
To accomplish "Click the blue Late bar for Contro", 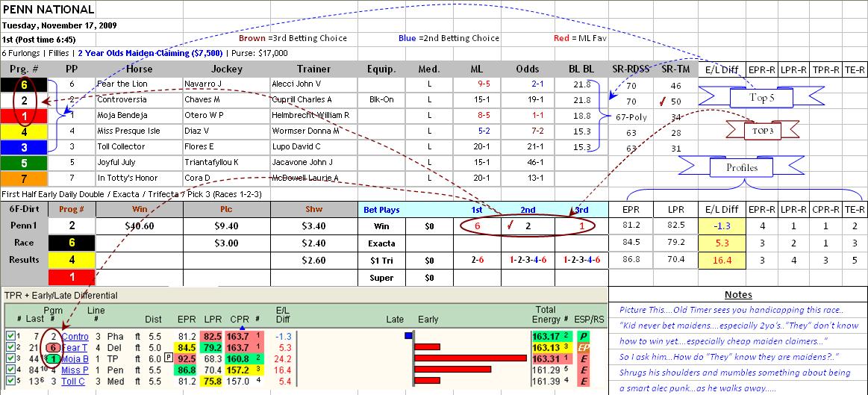I will coord(408,336).
